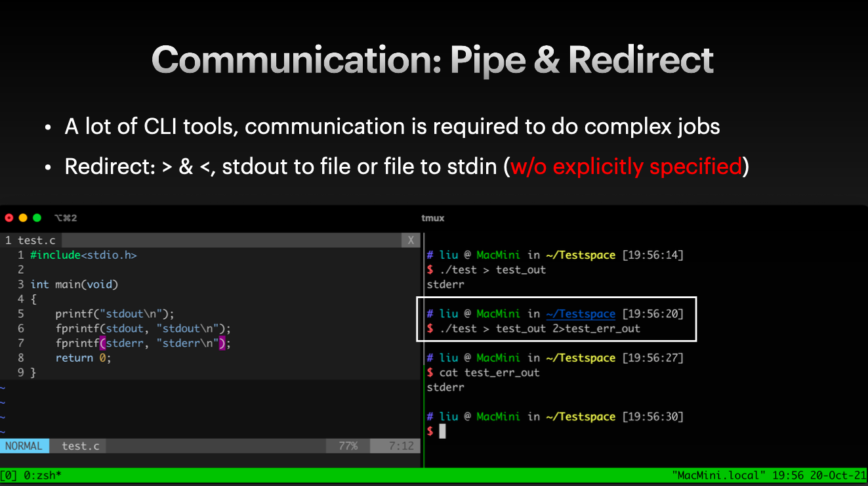868x486 pixels.
Task: Click the opening brace on line 4
Action: [x=33, y=299]
